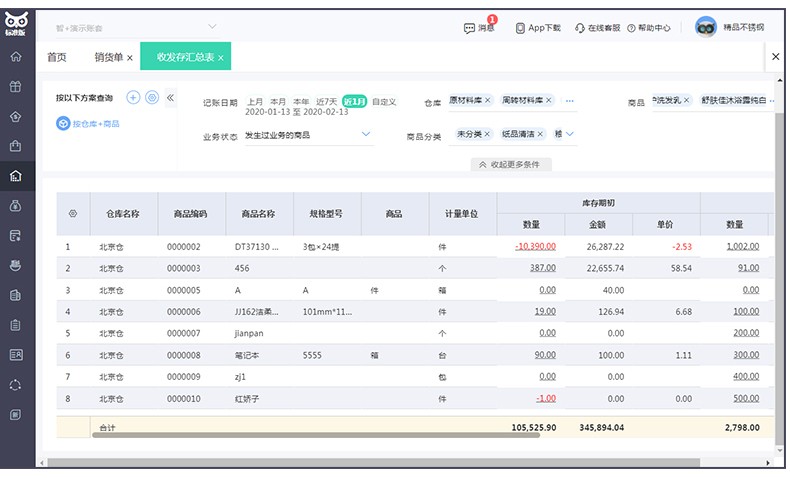
Task: Open the -1.00 quantity link
Action: [546, 398]
